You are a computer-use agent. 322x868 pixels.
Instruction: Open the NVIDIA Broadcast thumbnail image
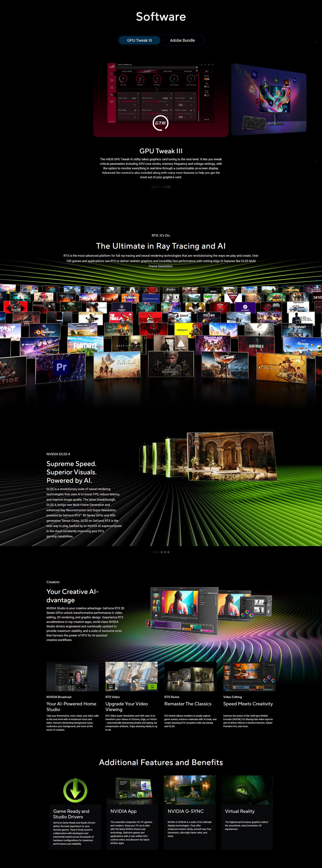click(72, 676)
